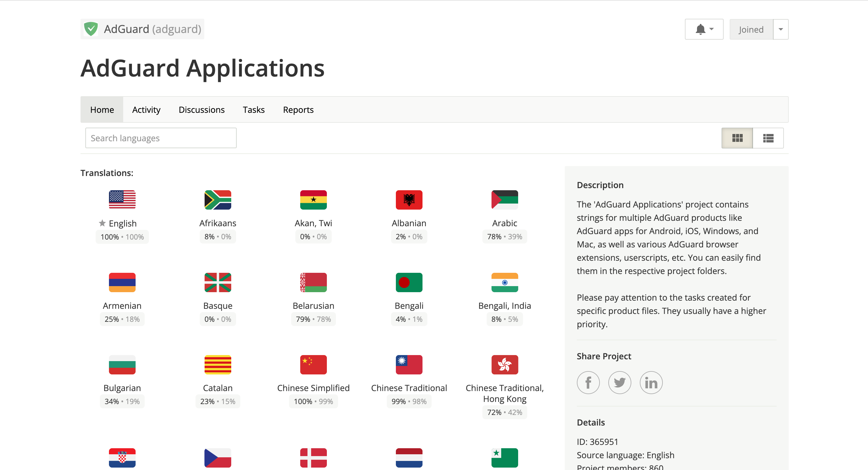This screenshot has width=868, height=470.
Task: Share project on Facebook
Action: 588,383
